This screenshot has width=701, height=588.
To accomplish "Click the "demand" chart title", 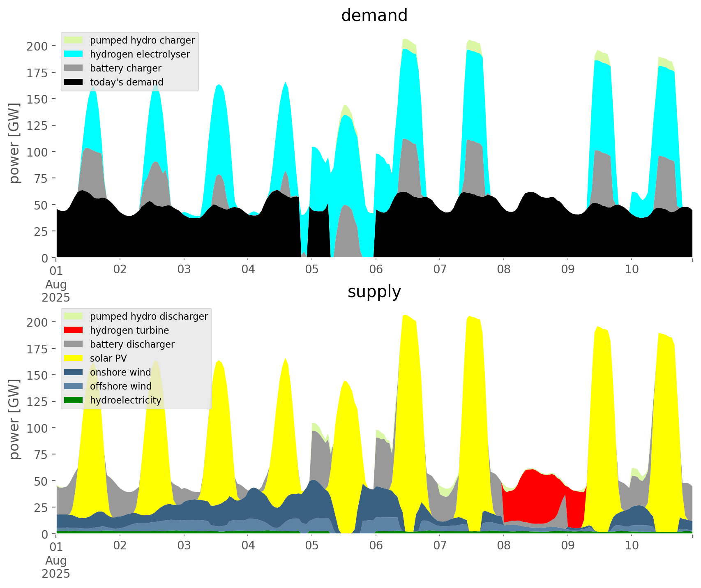I will (374, 16).
